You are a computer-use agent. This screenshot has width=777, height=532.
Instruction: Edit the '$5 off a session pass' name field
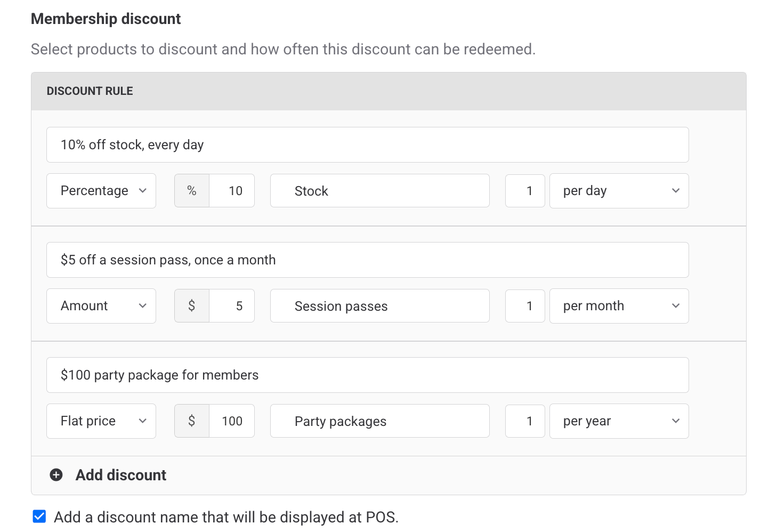[x=367, y=260]
